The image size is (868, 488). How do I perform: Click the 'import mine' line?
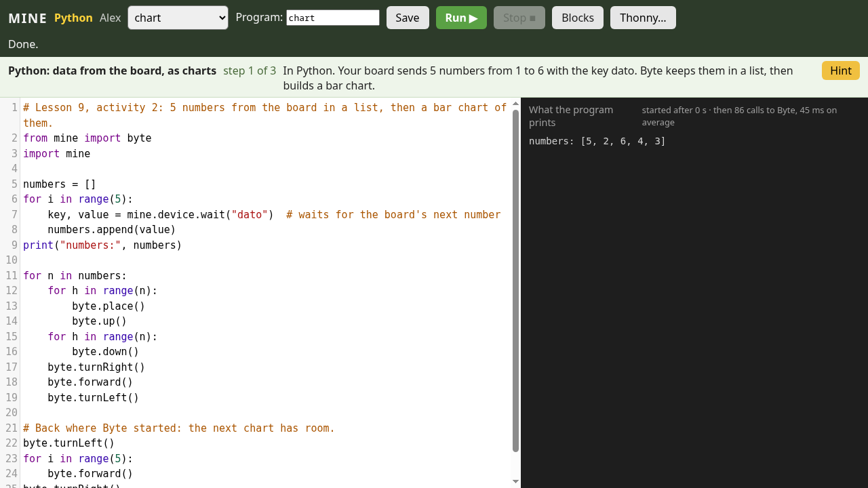tap(57, 154)
